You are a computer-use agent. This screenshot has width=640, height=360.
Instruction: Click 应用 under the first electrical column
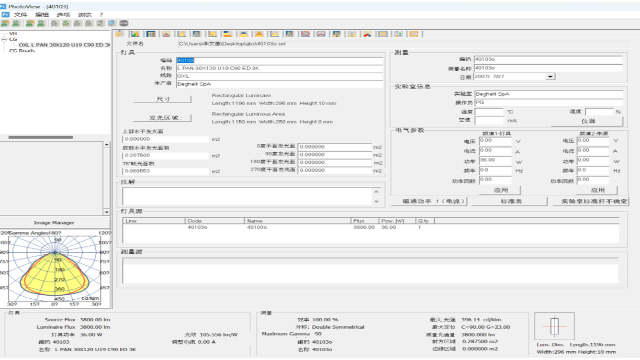[x=500, y=190]
